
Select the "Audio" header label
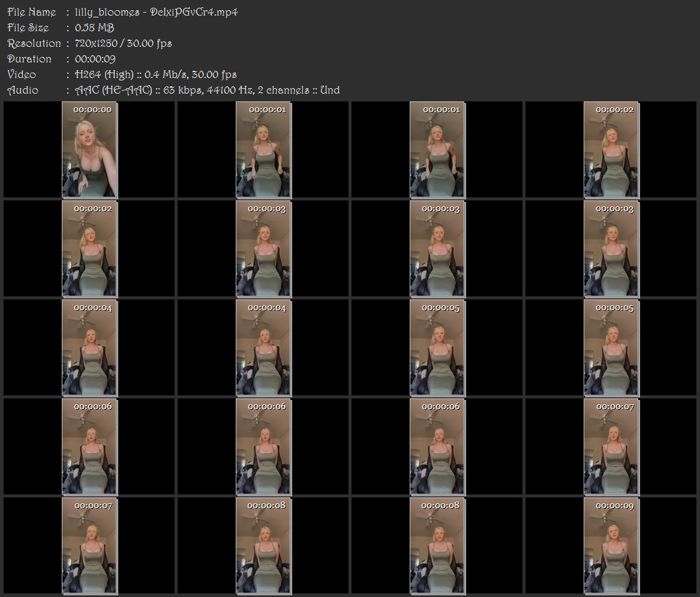click(23, 90)
